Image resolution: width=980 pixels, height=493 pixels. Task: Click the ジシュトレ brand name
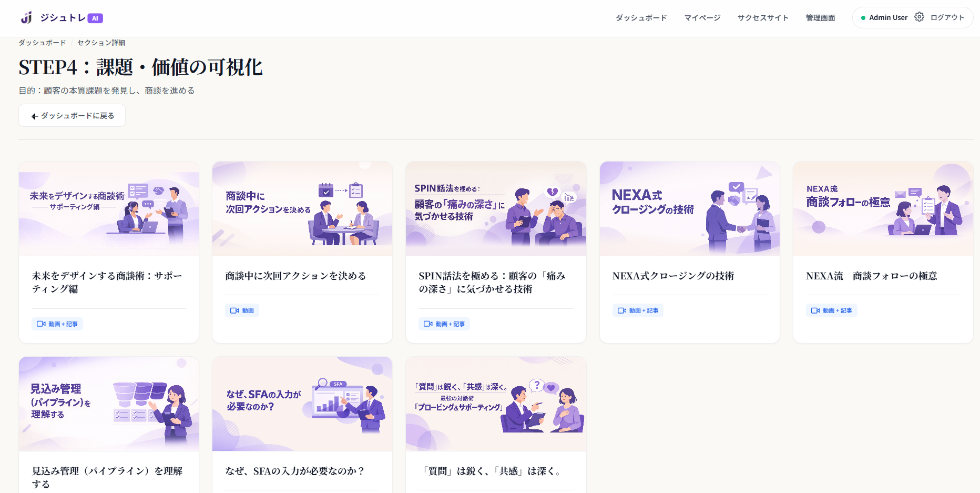tap(63, 18)
